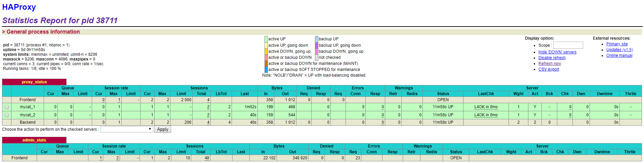Click proxy_status Frontend row label
The width and height of the screenshot is (644, 163).
click(x=28, y=100)
